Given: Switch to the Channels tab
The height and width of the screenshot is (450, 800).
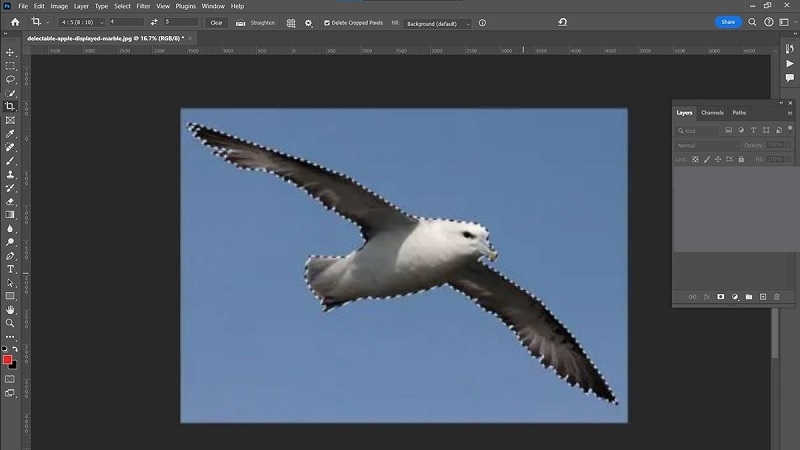Looking at the screenshot, I should pyautogui.click(x=712, y=113).
